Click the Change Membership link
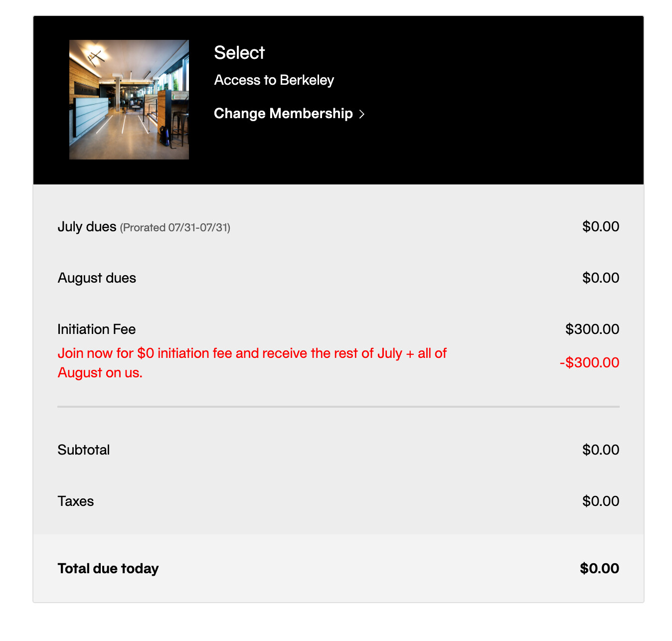The image size is (672, 641). [289, 114]
